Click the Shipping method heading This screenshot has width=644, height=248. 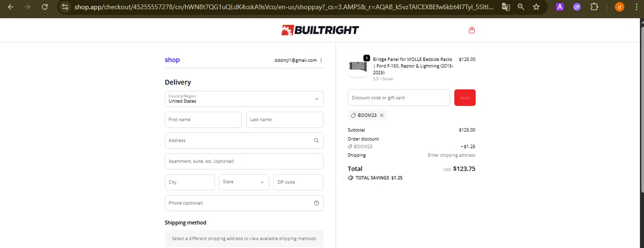click(185, 223)
